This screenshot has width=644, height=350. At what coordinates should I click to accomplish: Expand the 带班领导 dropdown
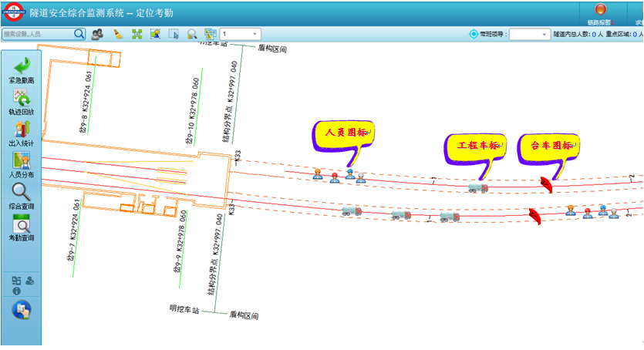pos(529,35)
